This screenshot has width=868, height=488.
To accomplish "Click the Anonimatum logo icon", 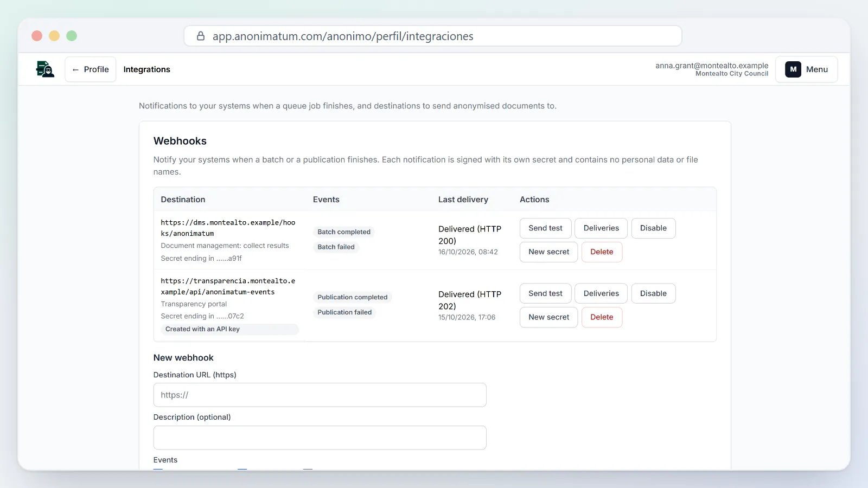I will tap(45, 69).
